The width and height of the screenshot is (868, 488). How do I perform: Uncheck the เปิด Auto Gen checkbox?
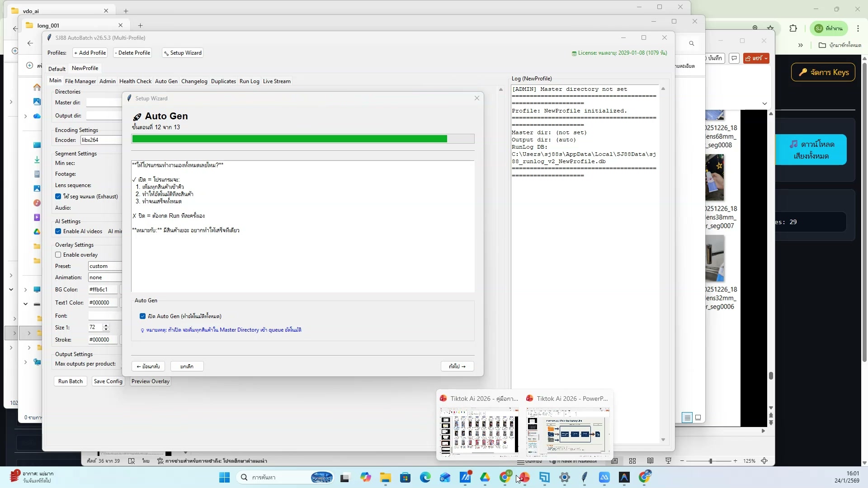point(143,316)
